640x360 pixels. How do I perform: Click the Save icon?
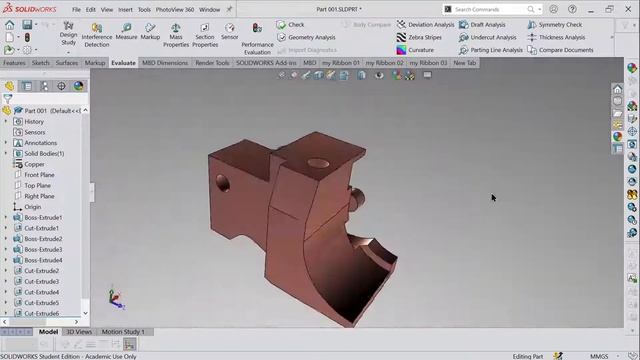27,24
